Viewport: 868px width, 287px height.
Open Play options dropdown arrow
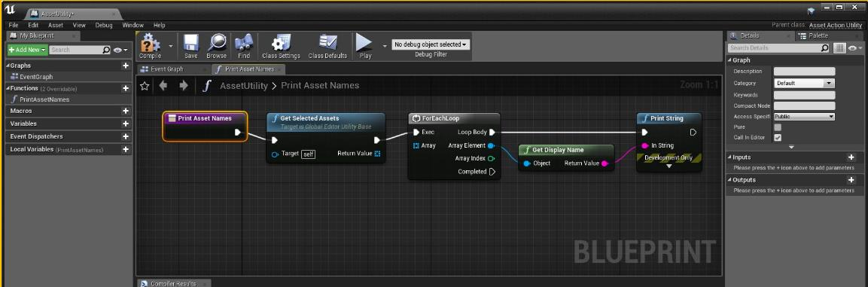pyautogui.click(x=385, y=46)
